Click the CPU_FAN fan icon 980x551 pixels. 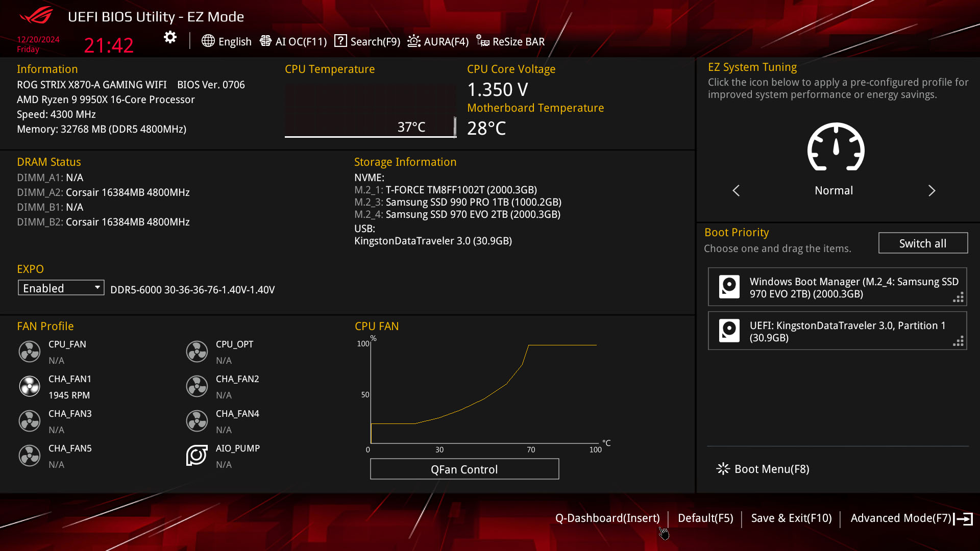click(30, 352)
